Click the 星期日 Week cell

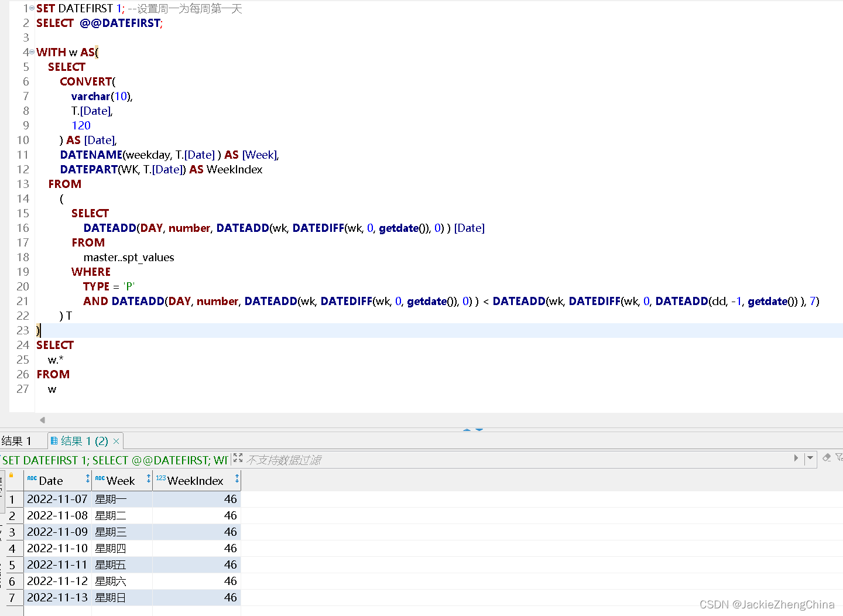[x=122, y=598]
